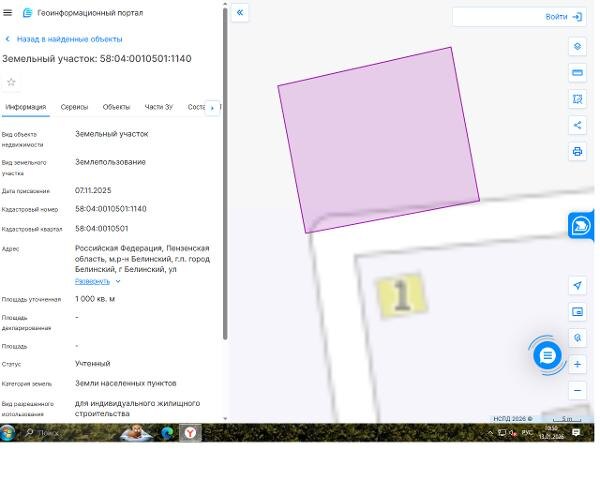Viewport: 600px width, 480px height.
Task: Click the date value 07.11.2025
Action: pyautogui.click(x=93, y=191)
